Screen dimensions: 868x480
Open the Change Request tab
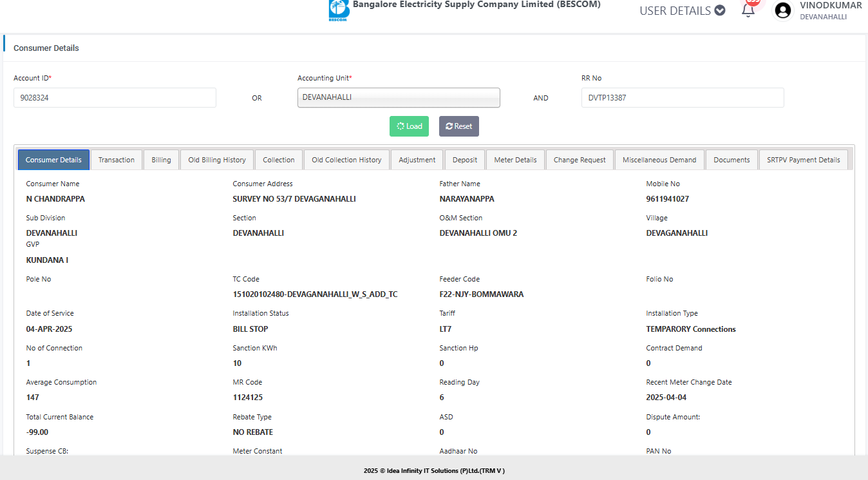pos(580,160)
